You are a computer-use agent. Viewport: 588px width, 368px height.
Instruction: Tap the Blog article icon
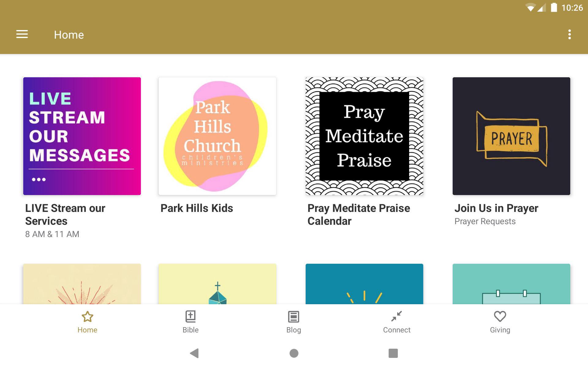pos(294,316)
